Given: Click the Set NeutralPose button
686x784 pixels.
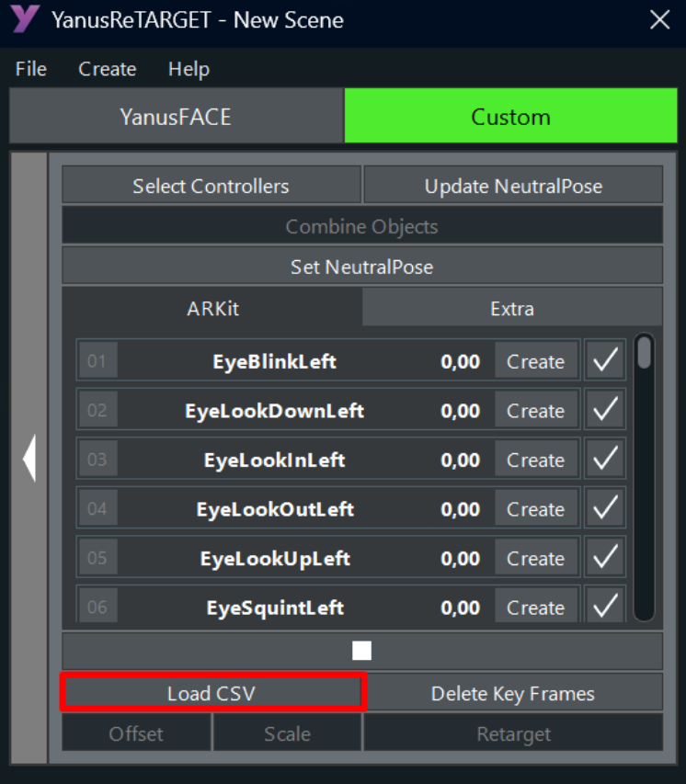Looking at the screenshot, I should pyautogui.click(x=362, y=267).
